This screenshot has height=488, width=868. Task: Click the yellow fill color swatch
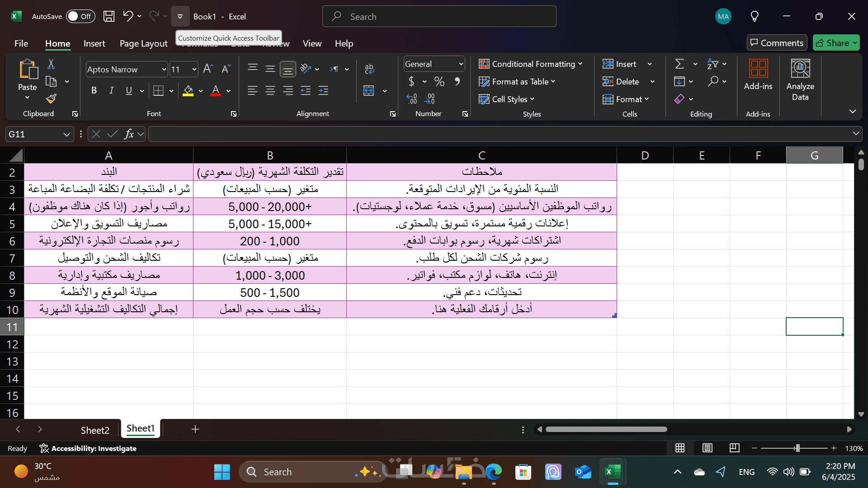188,91
